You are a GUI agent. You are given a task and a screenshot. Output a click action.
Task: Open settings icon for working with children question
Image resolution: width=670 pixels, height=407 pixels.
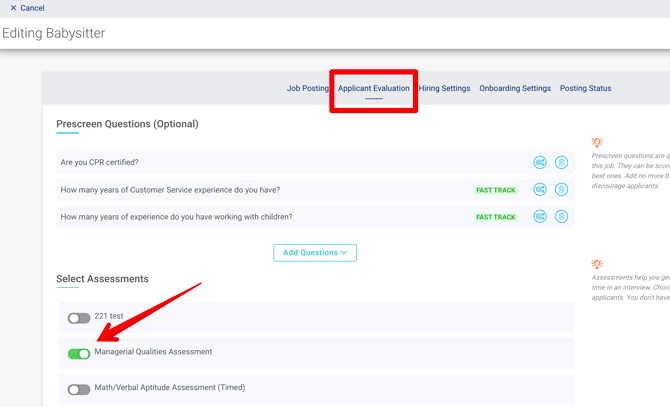pyautogui.click(x=540, y=216)
